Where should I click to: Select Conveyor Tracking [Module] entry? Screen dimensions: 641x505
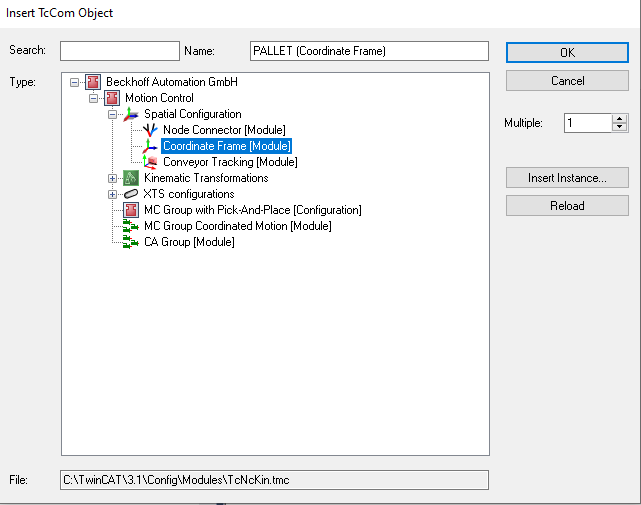[x=230, y=162]
